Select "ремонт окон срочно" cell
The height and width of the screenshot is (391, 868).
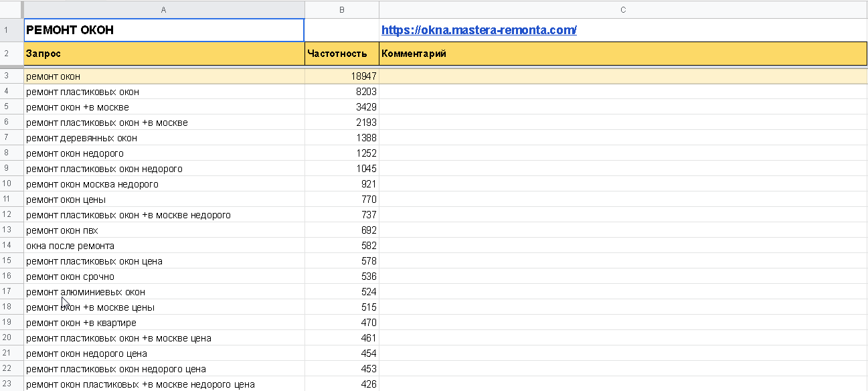point(164,277)
